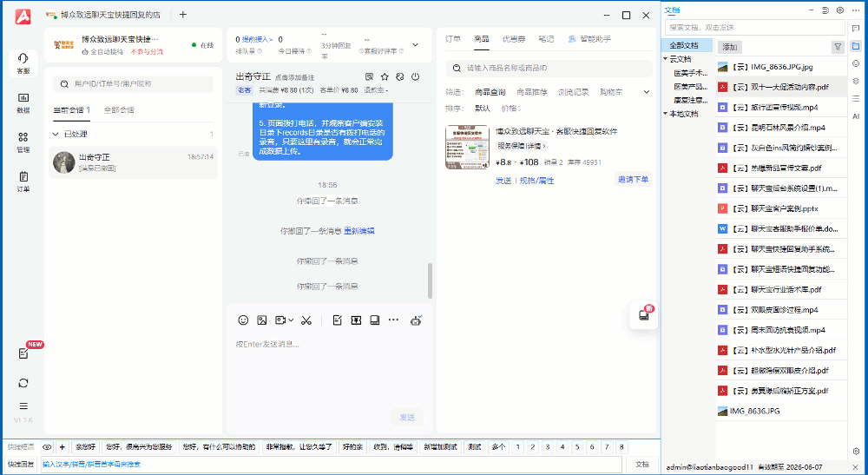Switch to the 优惠券 tab

point(514,39)
